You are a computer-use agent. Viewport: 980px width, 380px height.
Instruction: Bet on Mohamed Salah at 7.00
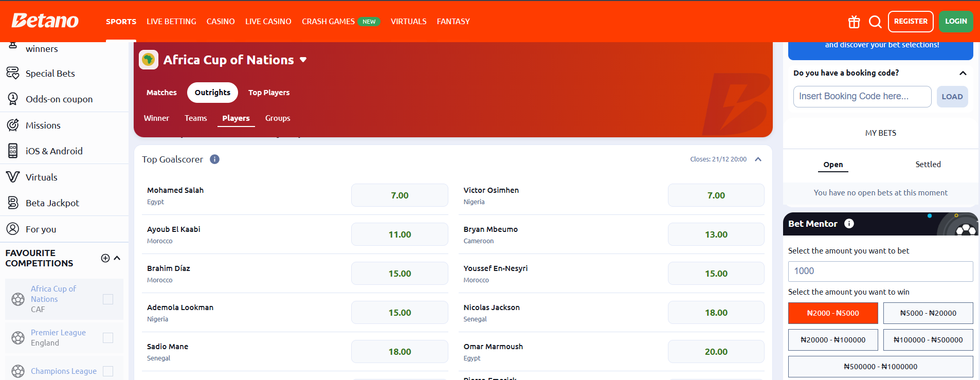(x=400, y=195)
